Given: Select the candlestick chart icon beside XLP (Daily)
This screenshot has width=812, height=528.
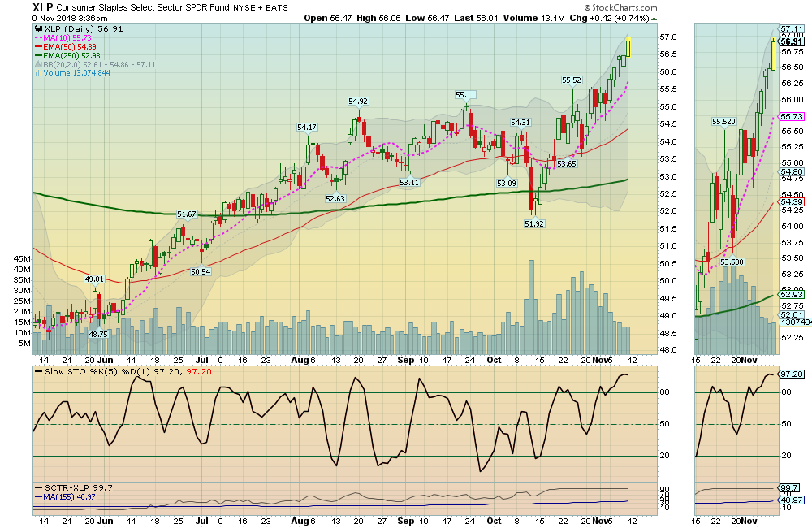Looking at the screenshot, I should pyautogui.click(x=37, y=28).
